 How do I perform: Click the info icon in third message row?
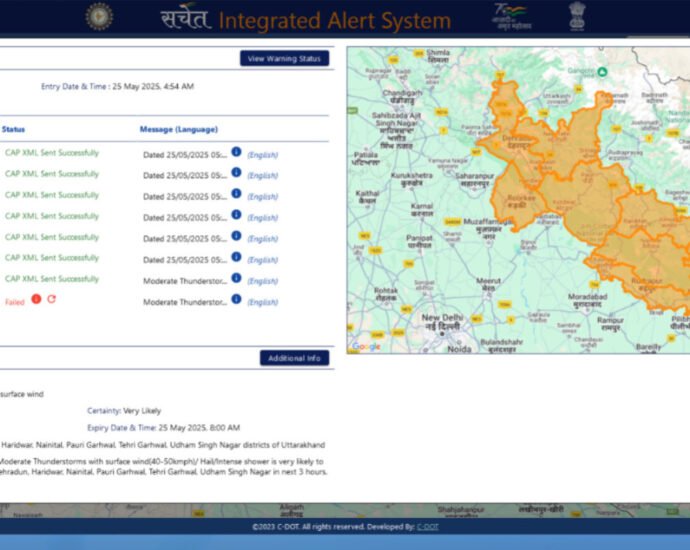[x=237, y=194]
